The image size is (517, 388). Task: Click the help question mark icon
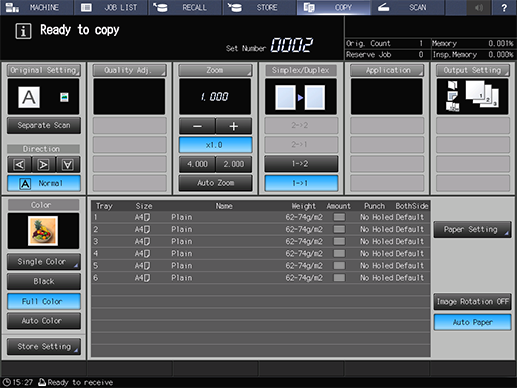(504, 7)
